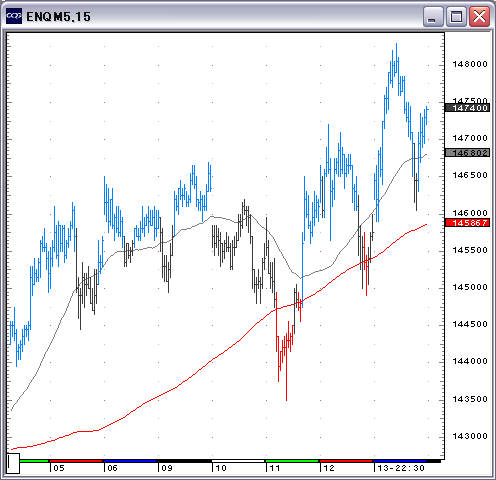Select the grey 146802 moving average label
This screenshot has width=496, height=480.
tap(467, 153)
